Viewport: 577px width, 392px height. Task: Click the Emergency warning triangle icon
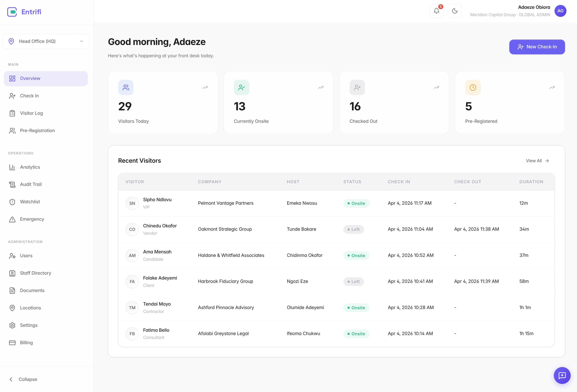tap(12, 219)
